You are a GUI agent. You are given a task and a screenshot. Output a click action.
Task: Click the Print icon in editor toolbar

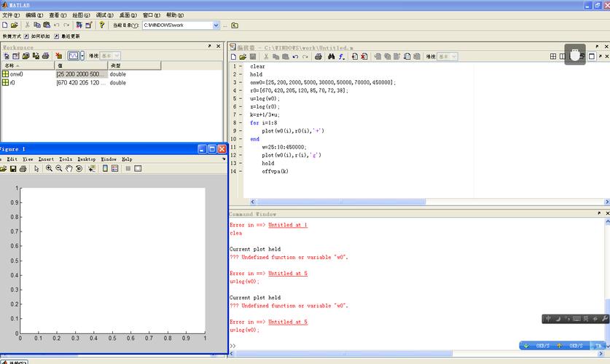click(318, 56)
